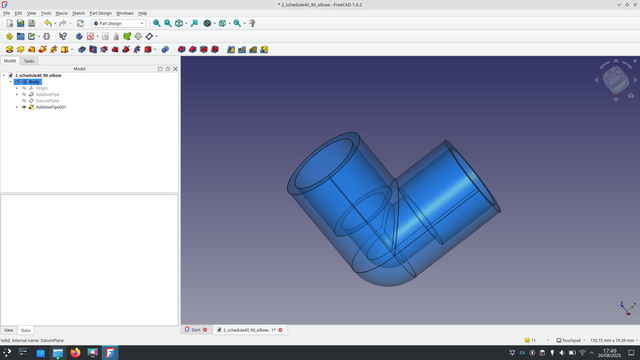Click the Polar Pattern icon
Image resolution: width=640 pixels, height=360 pixels.
[253, 49]
